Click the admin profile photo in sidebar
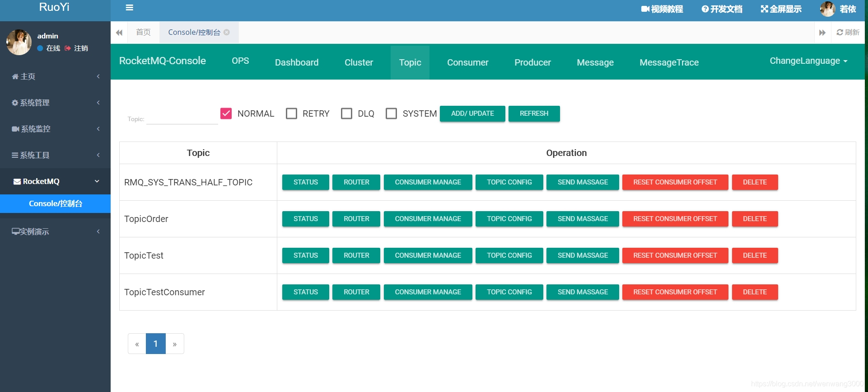Image resolution: width=868 pixels, height=392 pixels. tap(19, 43)
